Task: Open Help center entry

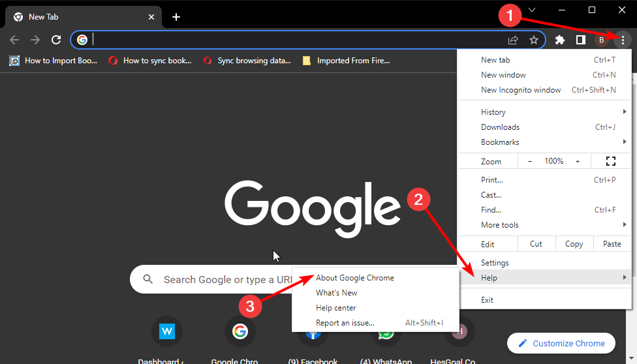Action: tap(375, 308)
